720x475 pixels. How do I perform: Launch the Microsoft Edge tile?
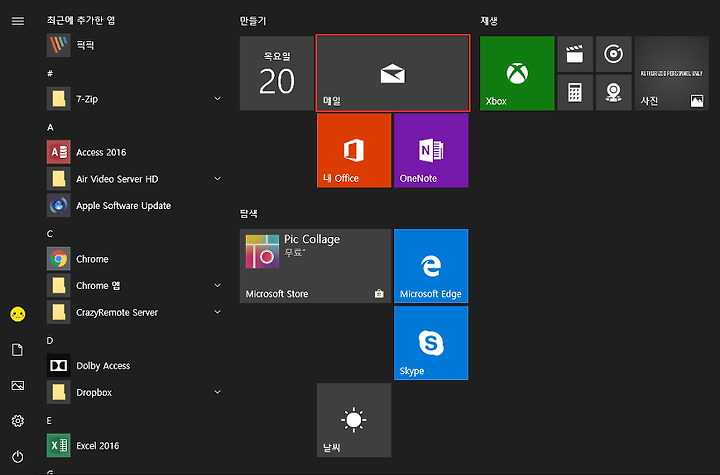click(x=431, y=266)
